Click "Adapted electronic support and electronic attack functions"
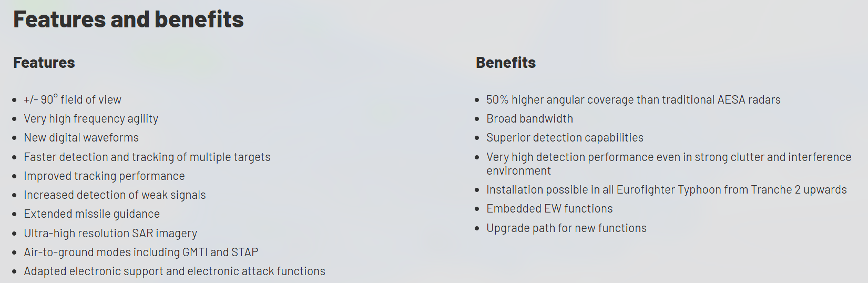 coord(175,271)
